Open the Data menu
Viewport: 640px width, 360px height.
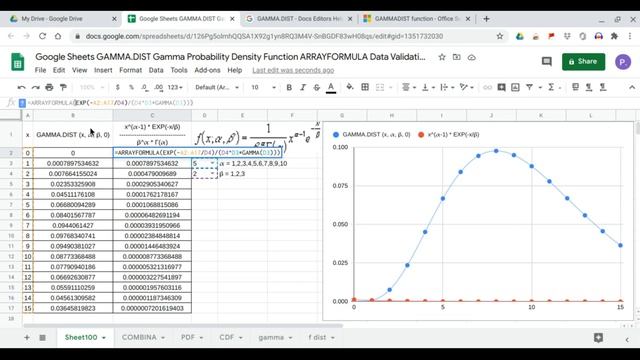(x=156, y=70)
